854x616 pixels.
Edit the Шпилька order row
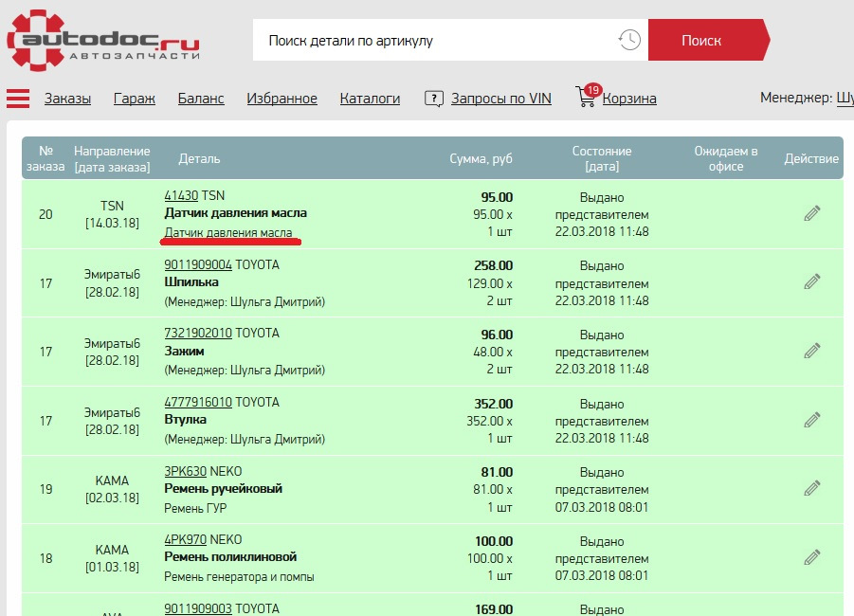811,282
